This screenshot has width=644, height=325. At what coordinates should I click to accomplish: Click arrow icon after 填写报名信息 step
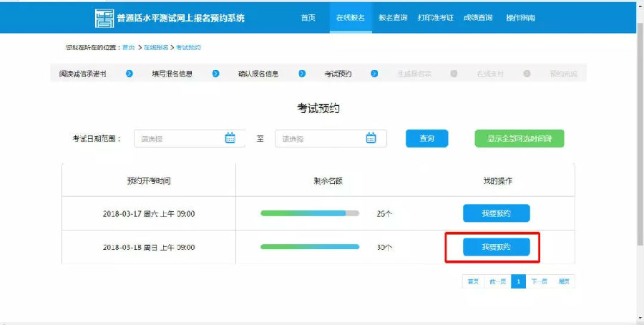[x=215, y=74]
